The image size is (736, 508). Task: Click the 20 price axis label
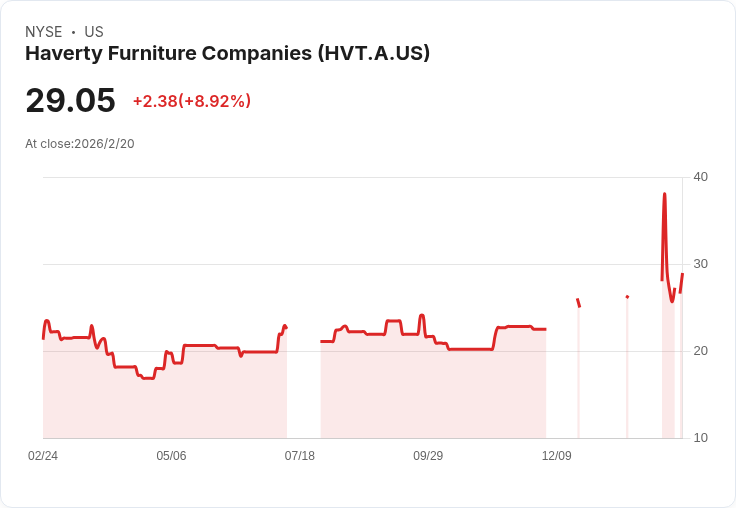tap(700, 351)
